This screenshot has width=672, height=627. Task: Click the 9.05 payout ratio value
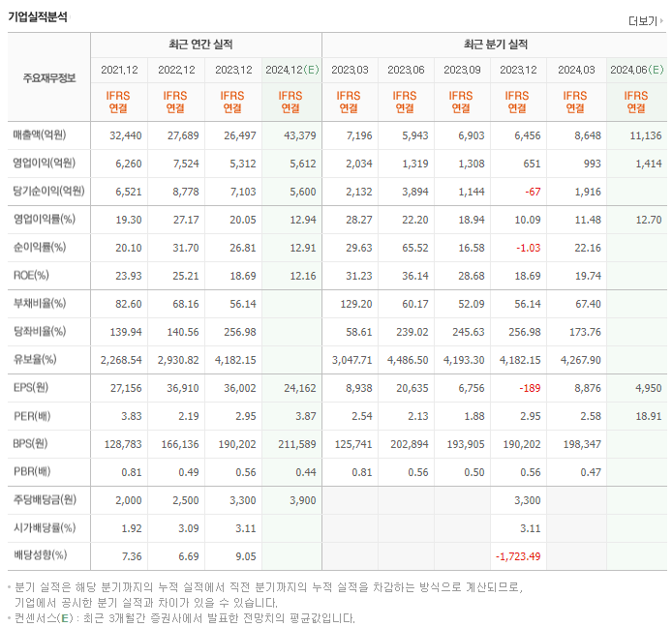click(246, 556)
